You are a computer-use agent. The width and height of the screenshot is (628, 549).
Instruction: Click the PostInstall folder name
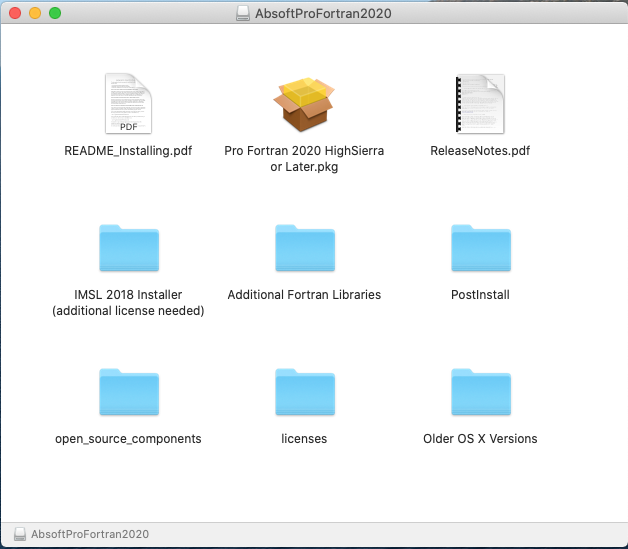coord(480,295)
